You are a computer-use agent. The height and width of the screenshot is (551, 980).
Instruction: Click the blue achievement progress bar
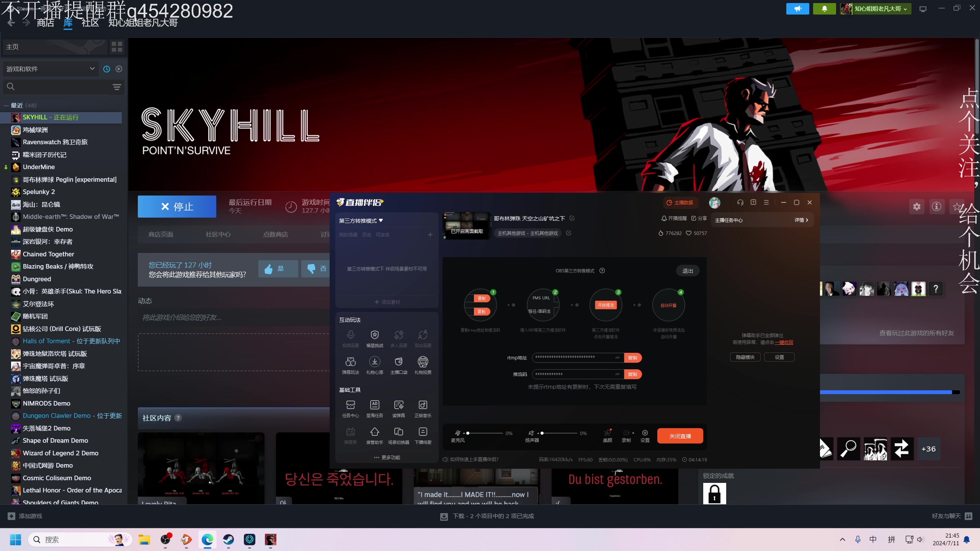pos(890,392)
